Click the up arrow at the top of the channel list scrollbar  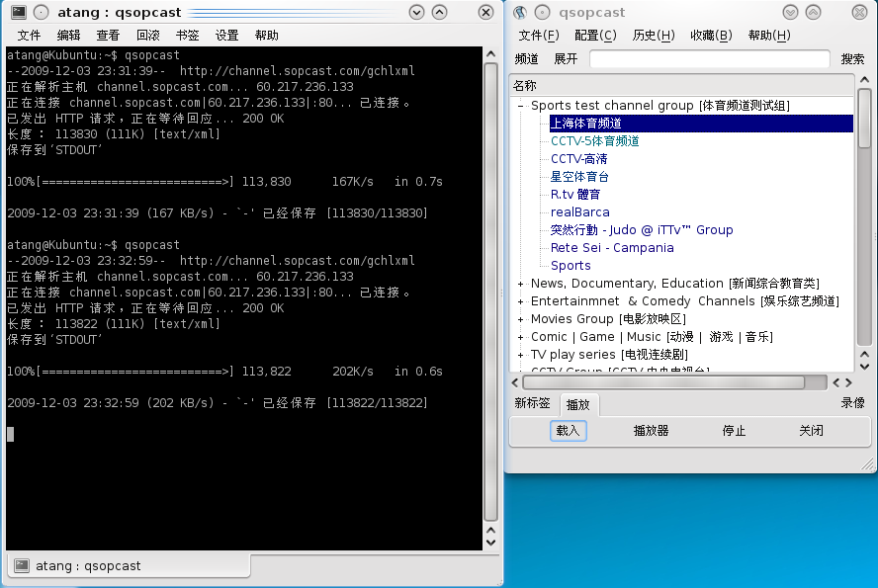coord(864,80)
